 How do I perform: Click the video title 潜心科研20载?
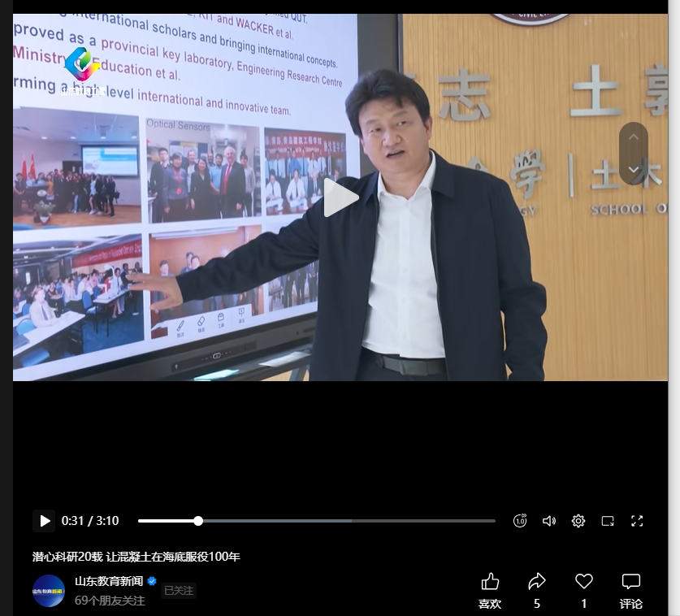click(x=136, y=557)
